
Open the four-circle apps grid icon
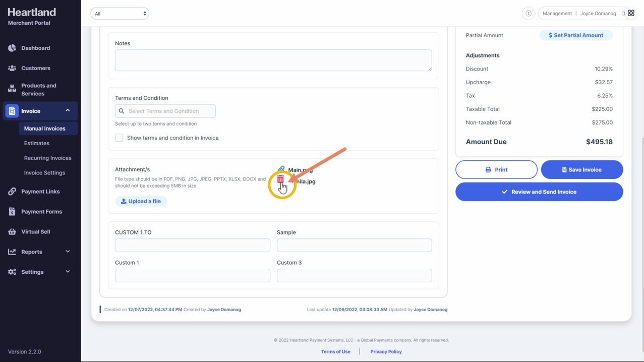631,14
